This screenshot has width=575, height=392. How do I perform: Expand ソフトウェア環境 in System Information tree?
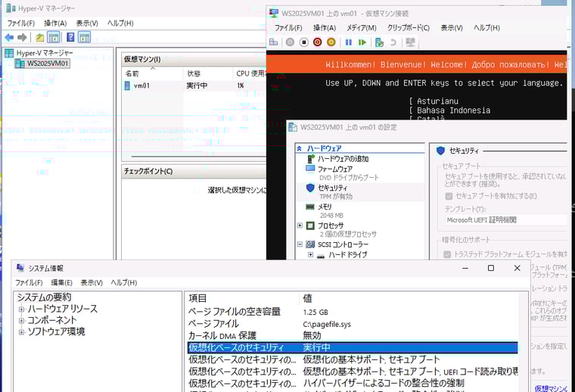(22, 332)
